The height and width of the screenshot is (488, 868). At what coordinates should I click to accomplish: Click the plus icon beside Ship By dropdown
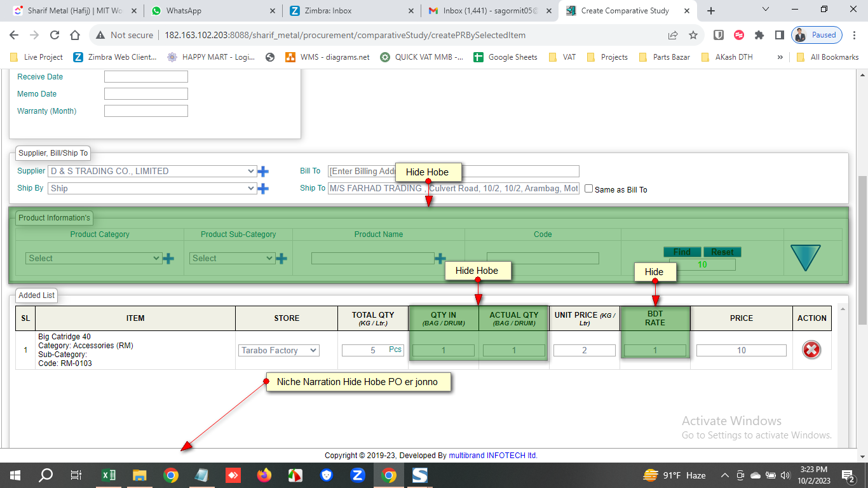click(263, 189)
